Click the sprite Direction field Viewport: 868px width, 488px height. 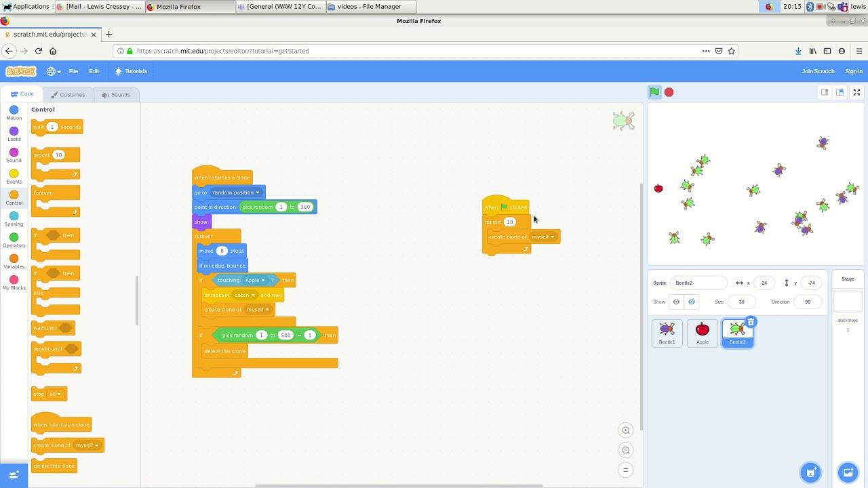pos(807,302)
